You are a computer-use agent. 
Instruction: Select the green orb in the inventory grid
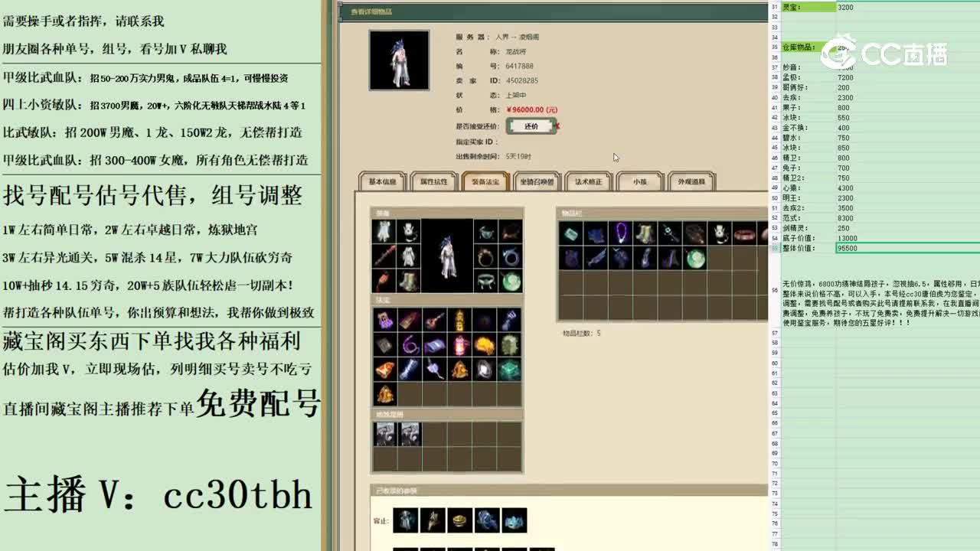[x=695, y=258]
